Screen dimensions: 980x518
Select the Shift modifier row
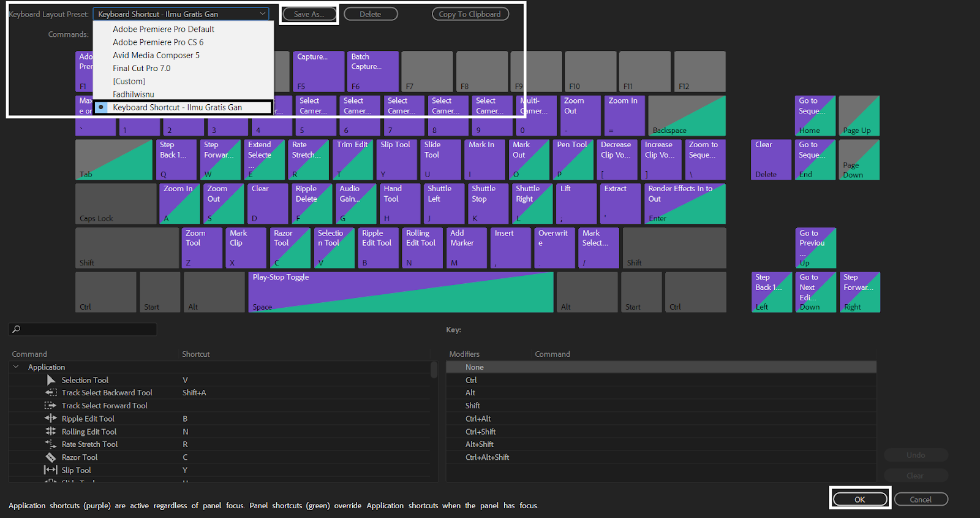(x=661, y=406)
